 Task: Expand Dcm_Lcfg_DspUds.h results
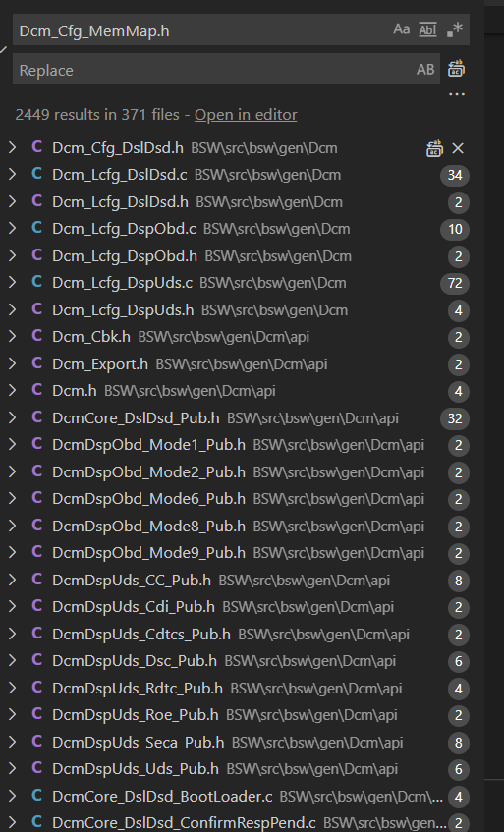point(13,309)
